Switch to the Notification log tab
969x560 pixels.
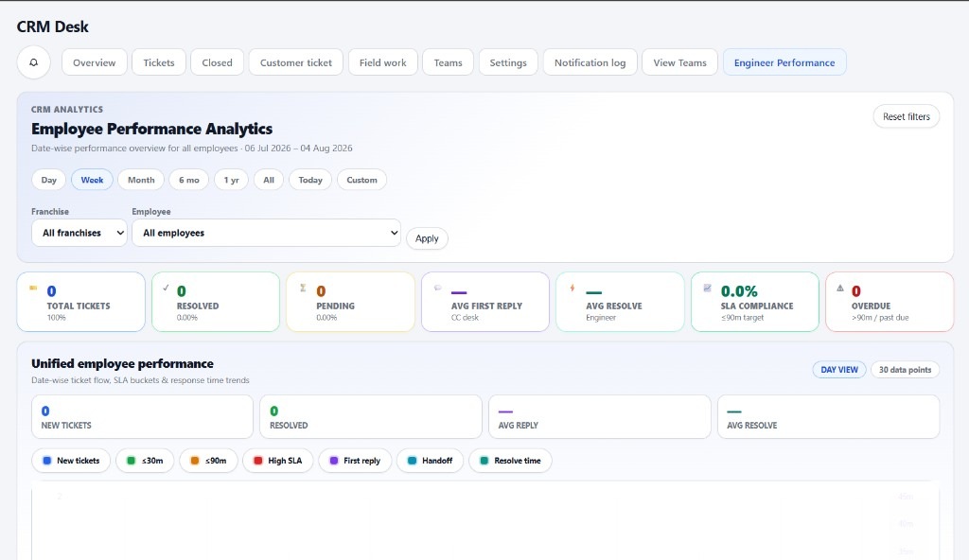(x=590, y=62)
